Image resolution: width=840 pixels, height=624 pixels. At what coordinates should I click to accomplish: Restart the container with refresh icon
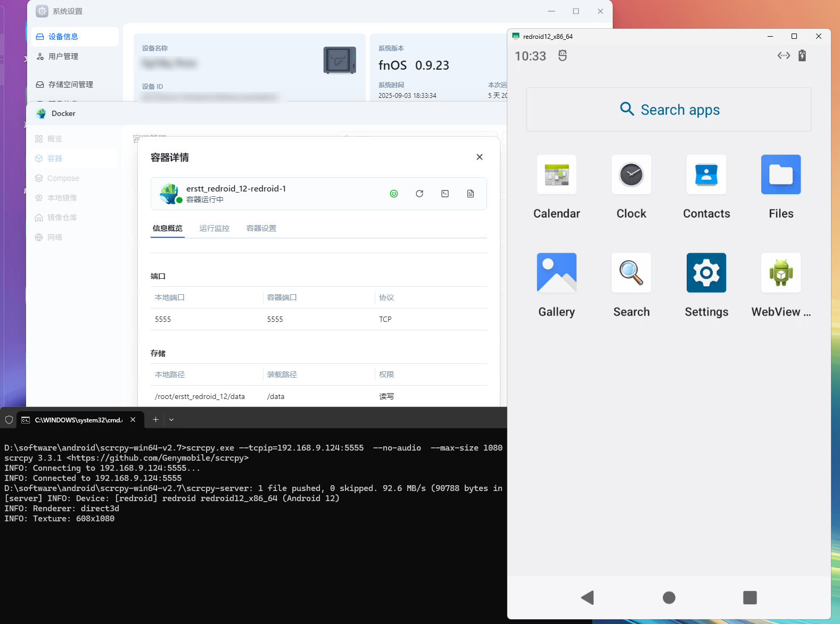click(x=419, y=194)
